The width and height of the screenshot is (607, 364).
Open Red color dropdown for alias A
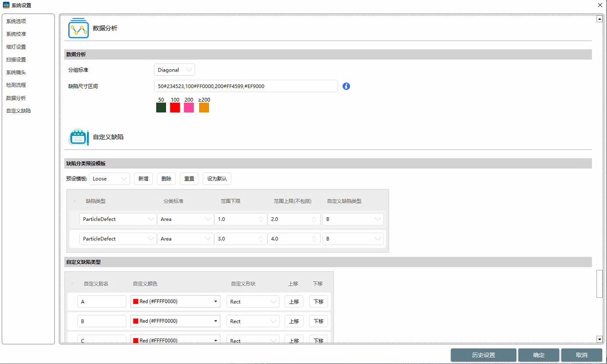click(x=175, y=301)
